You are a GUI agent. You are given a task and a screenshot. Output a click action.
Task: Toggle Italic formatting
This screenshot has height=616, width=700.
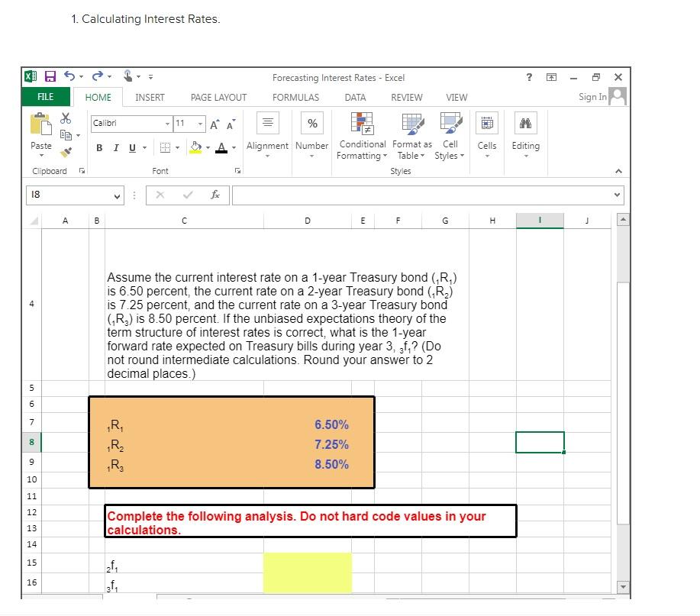[x=116, y=148]
